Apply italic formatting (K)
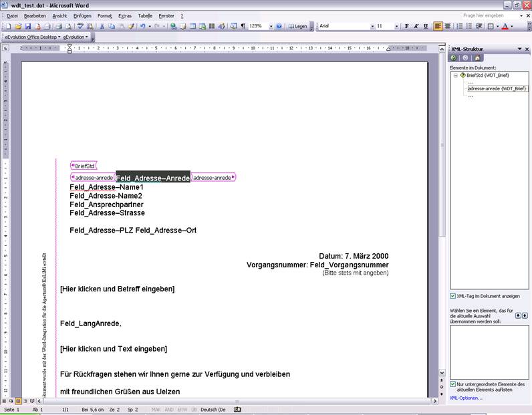Screen dimensions: 532x415 [416, 26]
